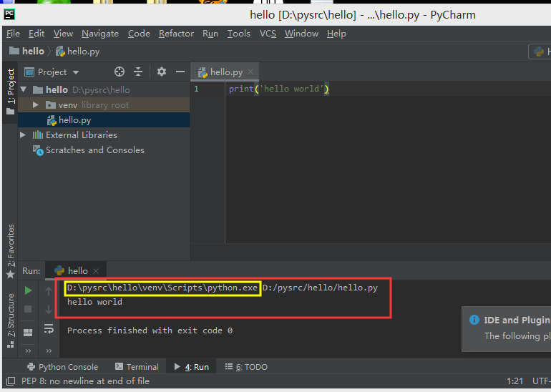Hide the Project panel with minus icon
The height and width of the screenshot is (392, 551).
[180, 72]
